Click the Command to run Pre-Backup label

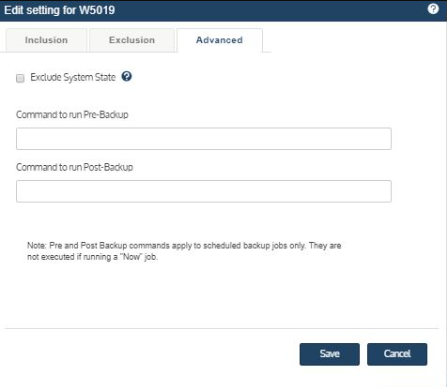click(72, 115)
